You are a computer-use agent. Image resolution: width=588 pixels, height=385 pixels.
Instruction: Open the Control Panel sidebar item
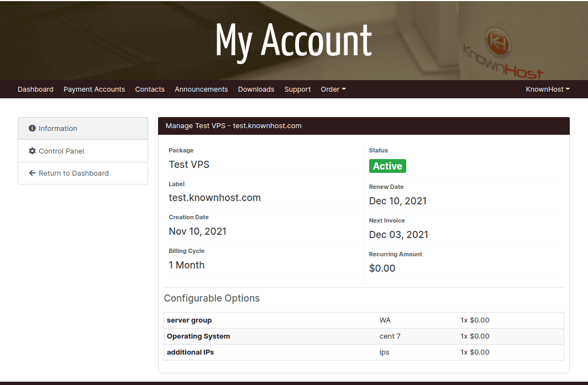pos(83,151)
